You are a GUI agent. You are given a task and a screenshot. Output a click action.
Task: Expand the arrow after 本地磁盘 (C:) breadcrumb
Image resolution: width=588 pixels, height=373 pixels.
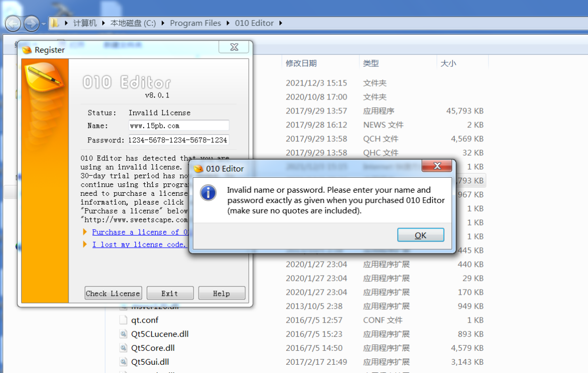click(x=163, y=23)
